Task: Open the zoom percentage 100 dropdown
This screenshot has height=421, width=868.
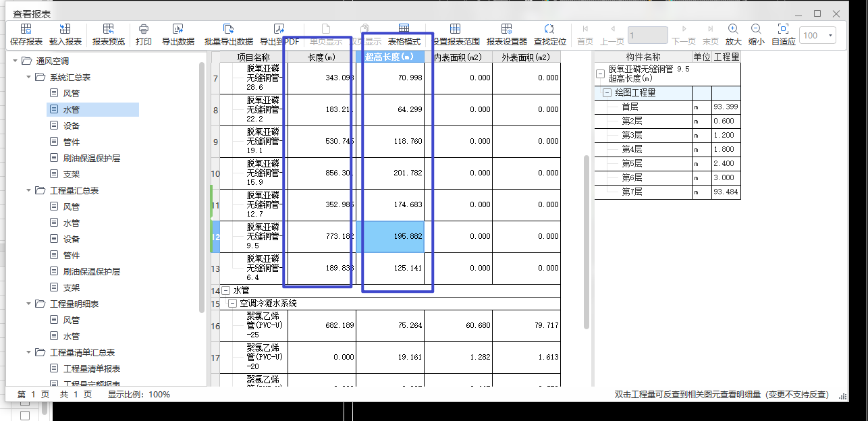Action: click(830, 36)
